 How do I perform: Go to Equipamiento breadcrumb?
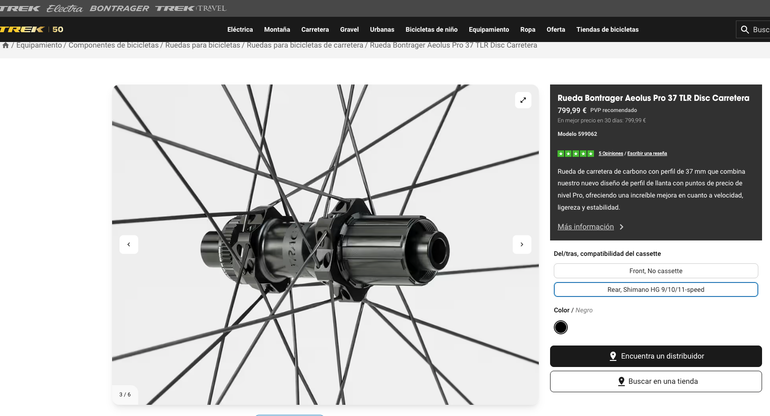[39, 45]
